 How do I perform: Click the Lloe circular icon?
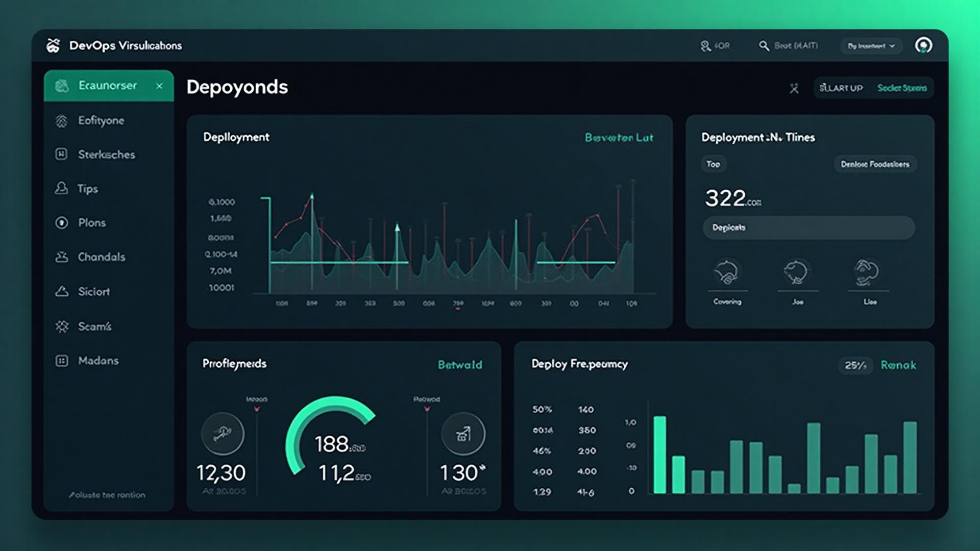click(x=867, y=272)
